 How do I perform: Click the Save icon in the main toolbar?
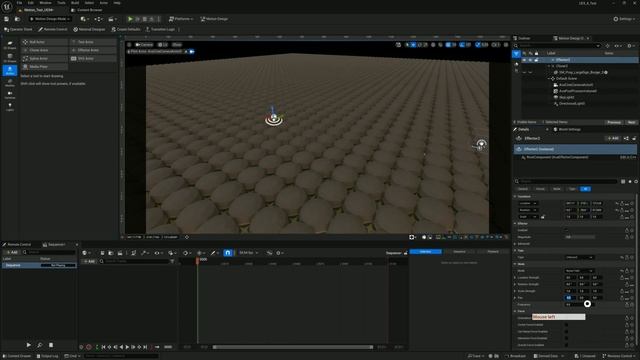[6, 19]
